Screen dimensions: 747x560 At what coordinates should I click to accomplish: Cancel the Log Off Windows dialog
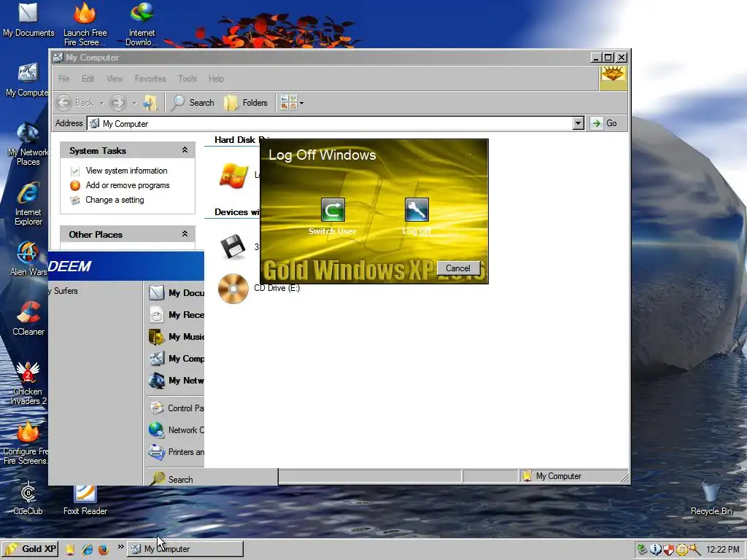point(458,268)
